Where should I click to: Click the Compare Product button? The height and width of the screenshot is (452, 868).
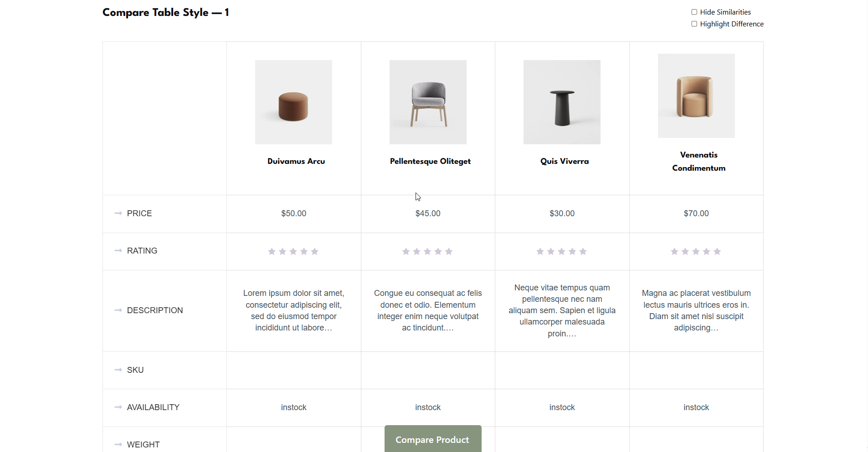click(x=432, y=439)
